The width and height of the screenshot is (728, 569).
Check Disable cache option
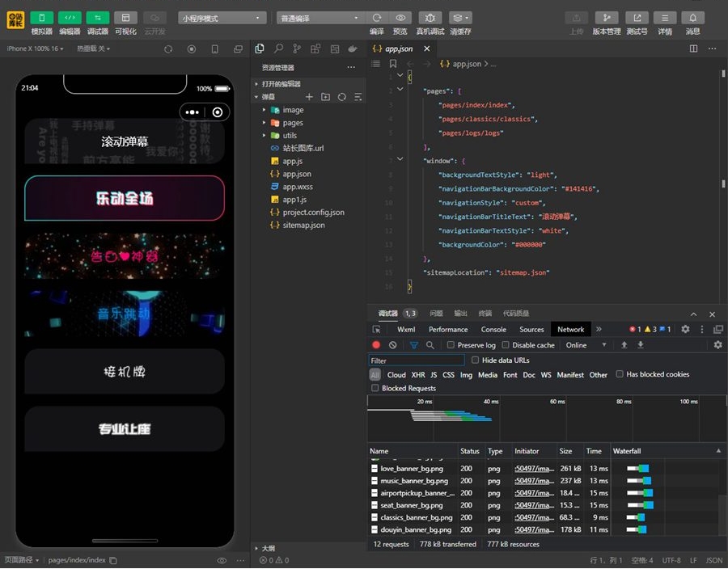tap(506, 345)
